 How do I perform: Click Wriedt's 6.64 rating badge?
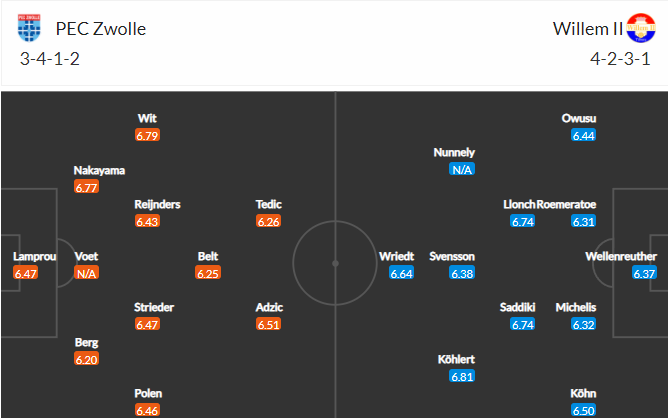pos(401,273)
